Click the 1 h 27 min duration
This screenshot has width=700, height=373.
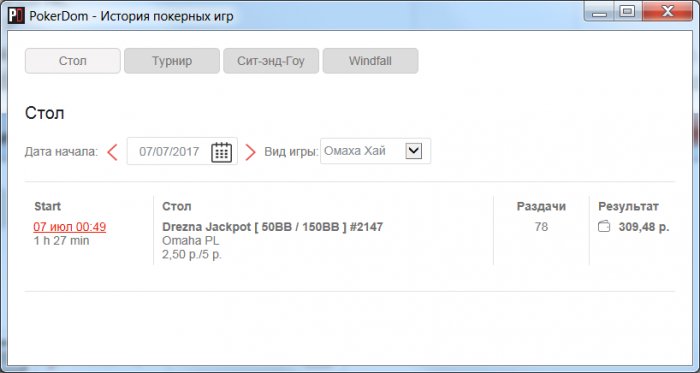(62, 241)
